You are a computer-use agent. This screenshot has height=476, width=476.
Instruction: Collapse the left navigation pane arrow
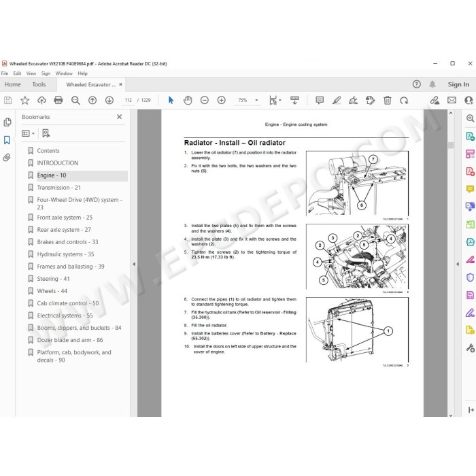pyautogui.click(x=134, y=264)
